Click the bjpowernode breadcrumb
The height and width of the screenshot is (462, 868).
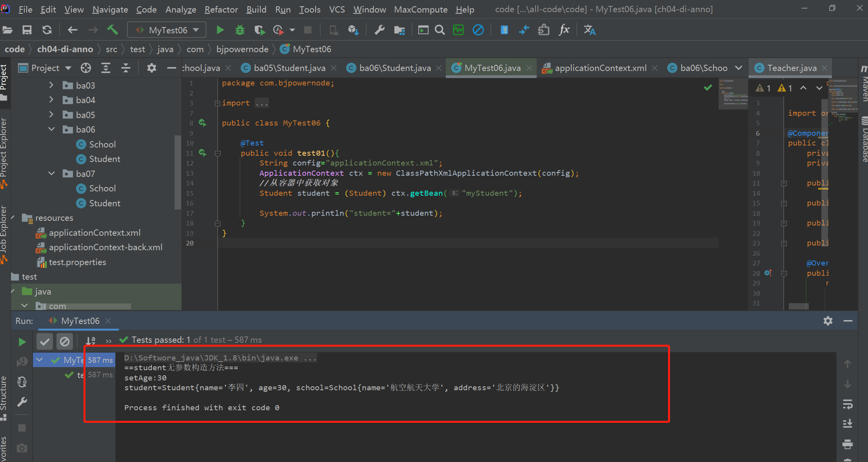coord(242,49)
